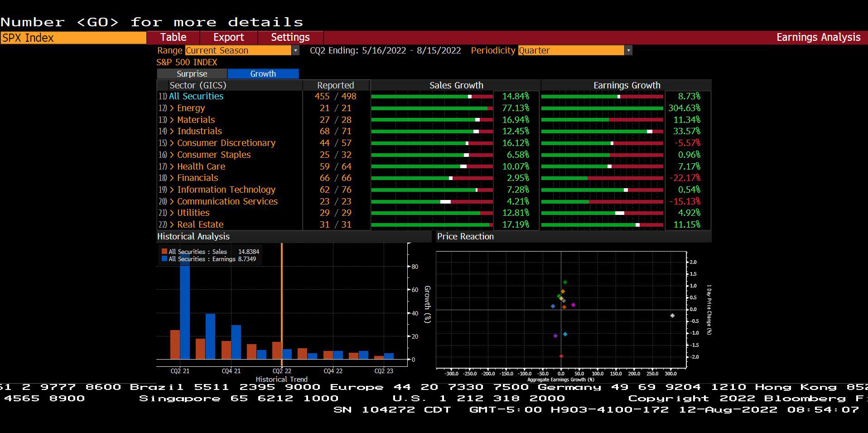Click the CQ4 21 axis label

tap(231, 371)
